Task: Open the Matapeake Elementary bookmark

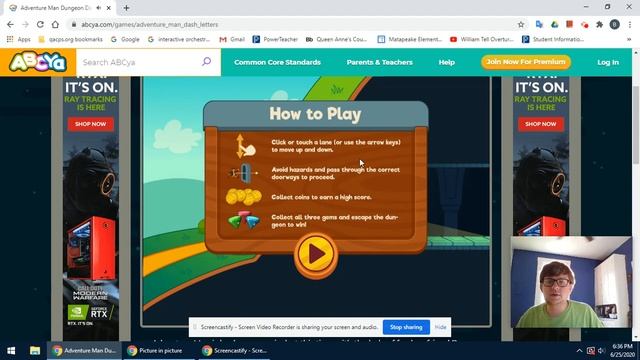Action: tap(409, 39)
